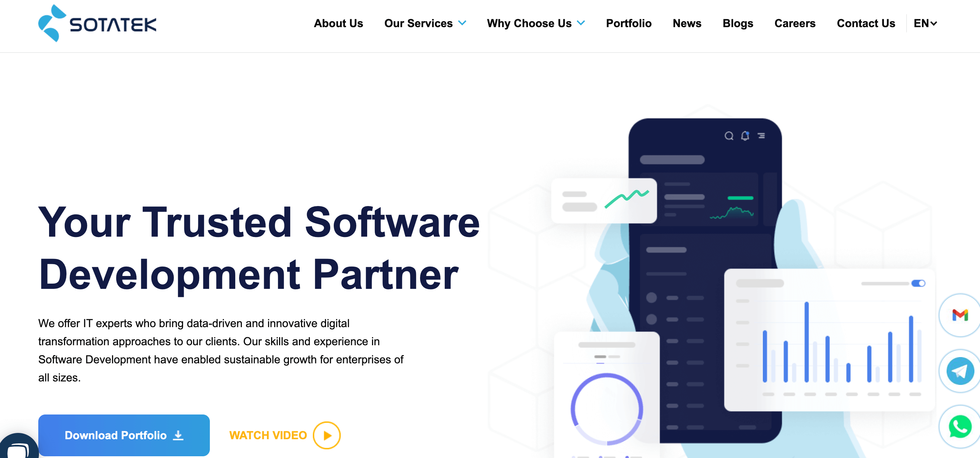Click the Contact Us link
Viewport: 980px width, 458px height.
(866, 23)
